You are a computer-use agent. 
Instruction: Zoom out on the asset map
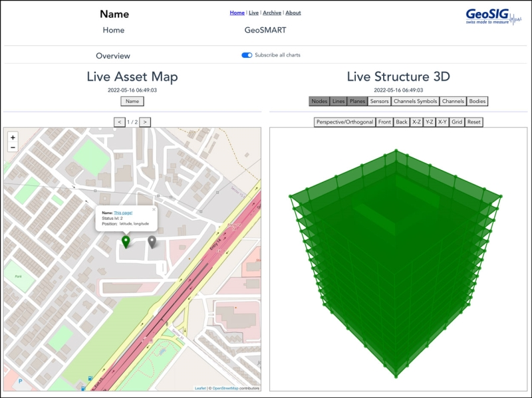[13, 148]
